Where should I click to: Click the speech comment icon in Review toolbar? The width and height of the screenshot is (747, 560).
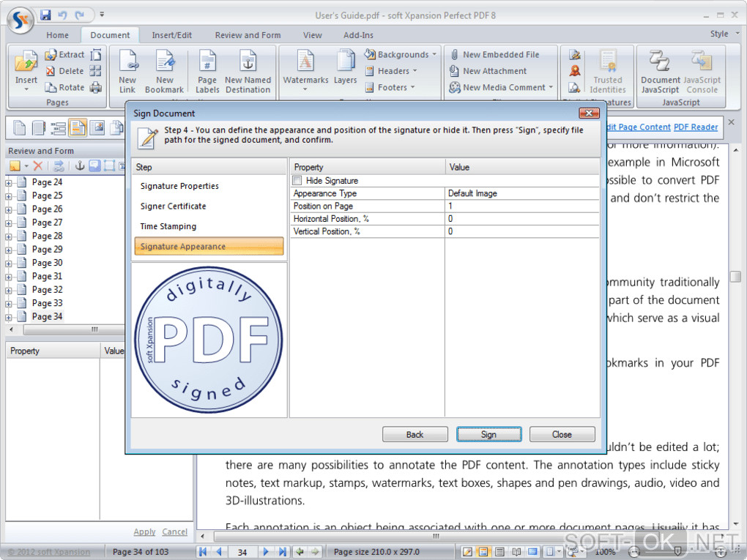coord(94,165)
